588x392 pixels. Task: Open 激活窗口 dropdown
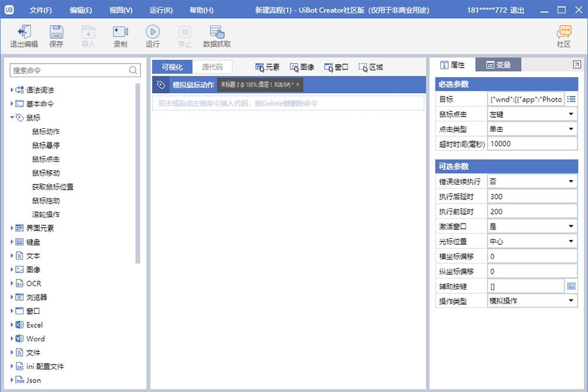532,227
